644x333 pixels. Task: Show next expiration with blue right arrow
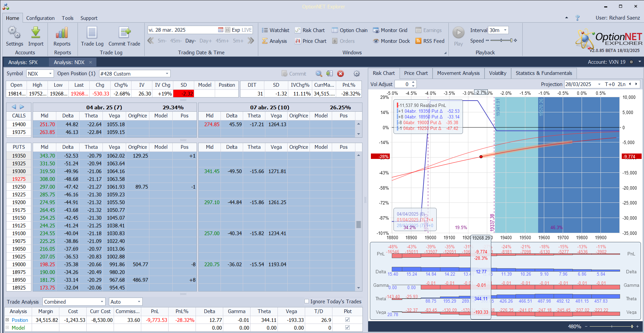click(x=22, y=107)
